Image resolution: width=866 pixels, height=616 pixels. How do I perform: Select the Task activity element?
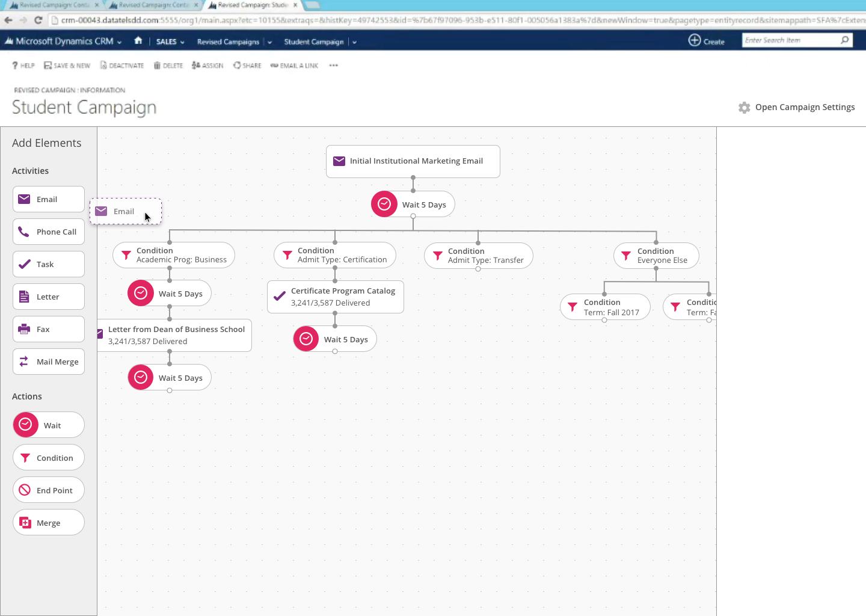pos(49,264)
